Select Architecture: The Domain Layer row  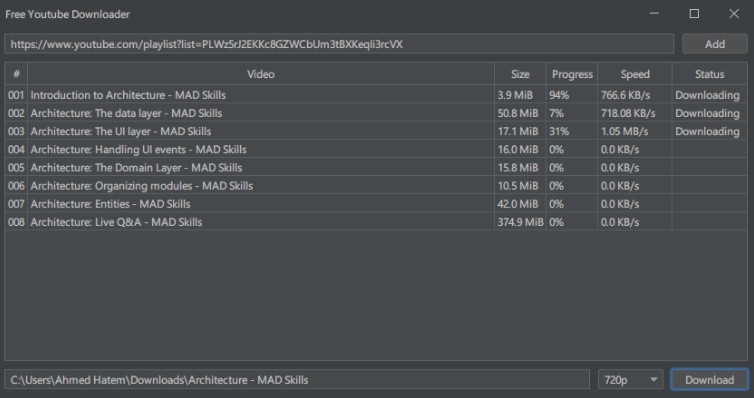[x=376, y=167]
